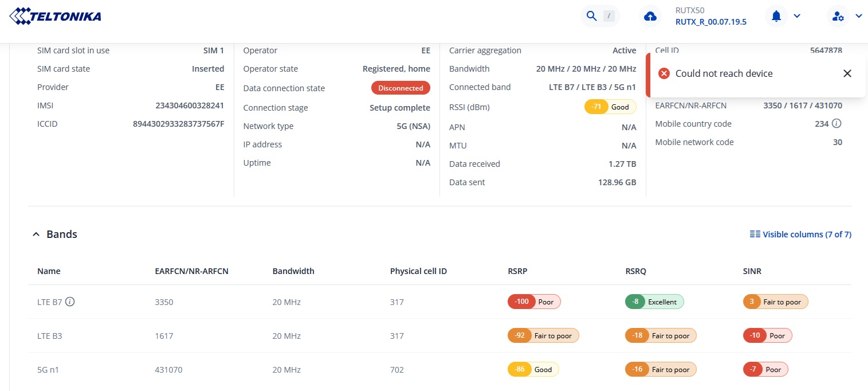
Task: Open search using the magnifier icon
Action: (590, 16)
